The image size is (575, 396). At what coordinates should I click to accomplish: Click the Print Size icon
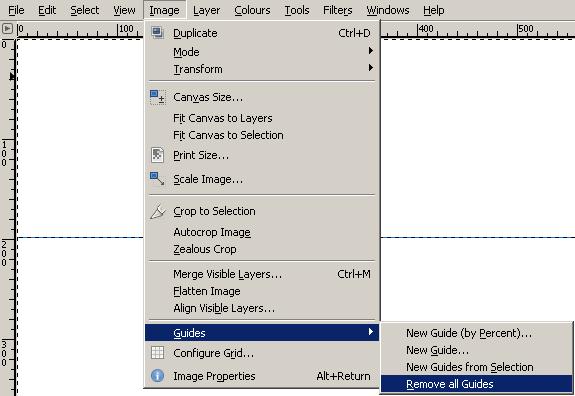158,155
